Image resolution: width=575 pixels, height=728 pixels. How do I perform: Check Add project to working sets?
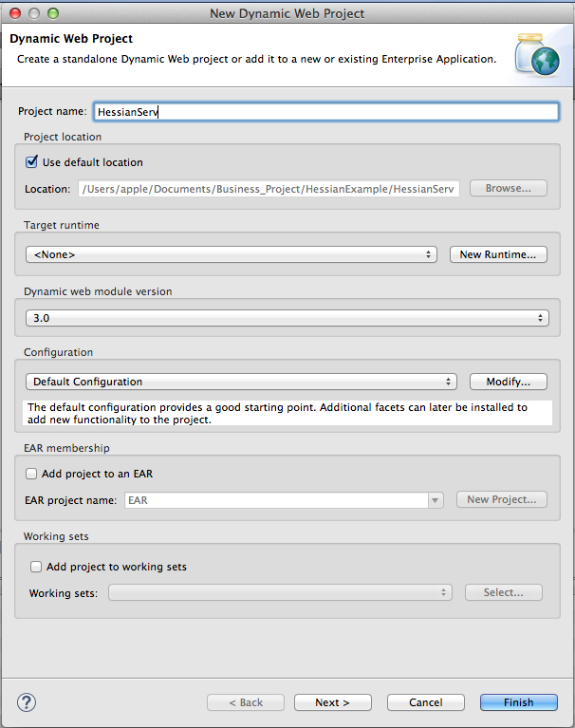click(x=36, y=567)
